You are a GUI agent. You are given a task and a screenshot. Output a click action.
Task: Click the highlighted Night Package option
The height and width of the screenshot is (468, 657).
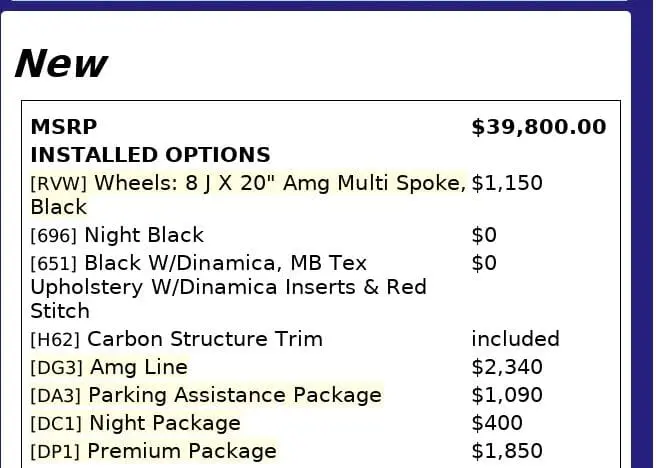164,423
